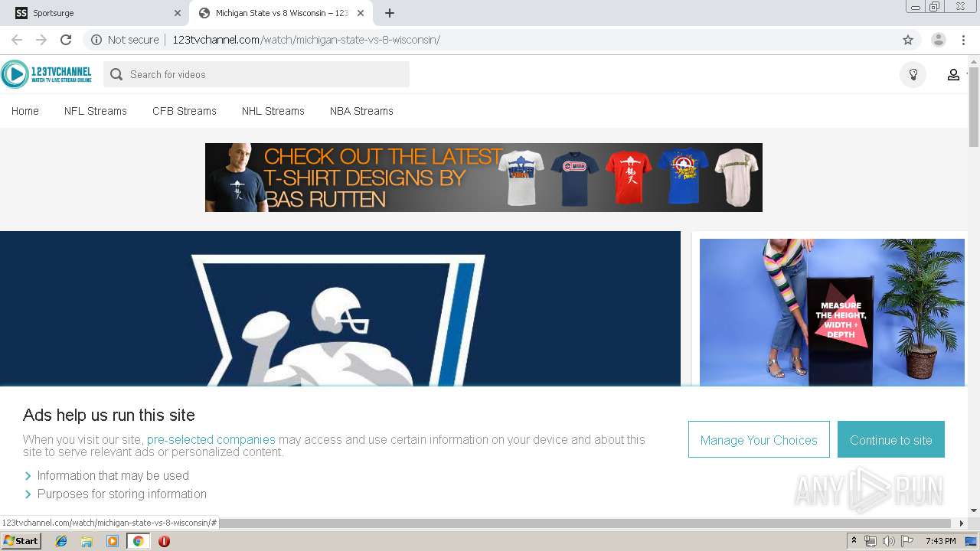Click Manage Your Choices button
This screenshot has height=551, width=980.
click(x=759, y=439)
